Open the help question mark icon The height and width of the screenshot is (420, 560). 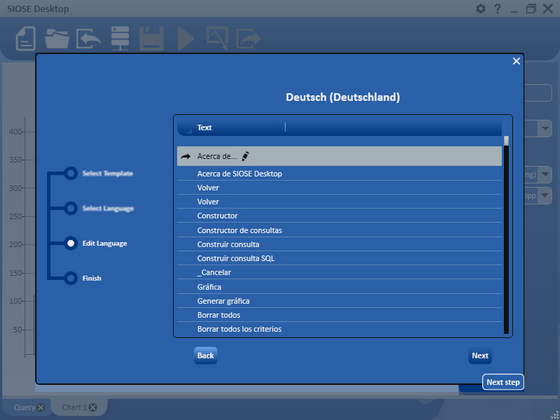coord(497,9)
